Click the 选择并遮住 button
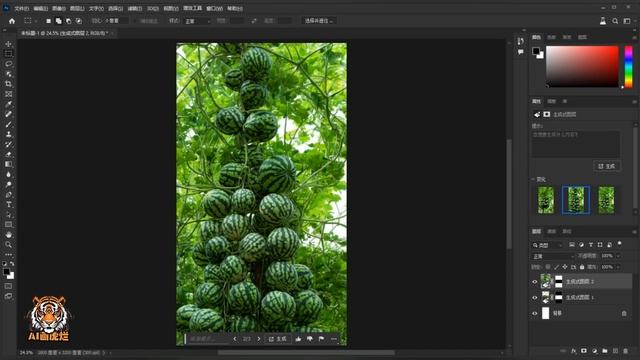640x360 pixels. point(319,21)
